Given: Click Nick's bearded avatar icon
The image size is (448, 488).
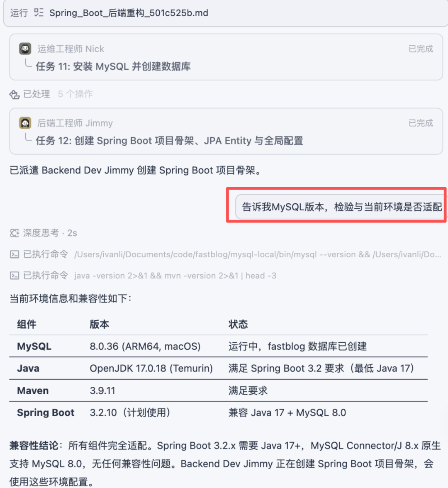Looking at the screenshot, I should (25, 49).
